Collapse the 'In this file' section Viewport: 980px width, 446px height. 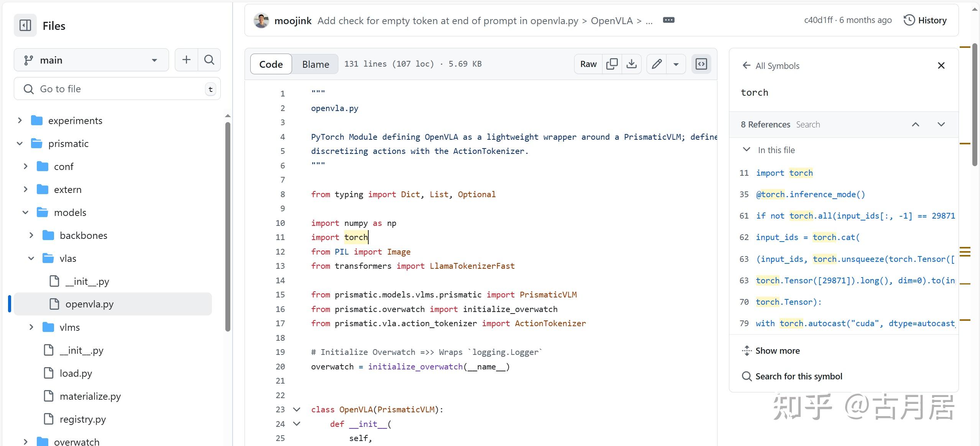coord(747,150)
